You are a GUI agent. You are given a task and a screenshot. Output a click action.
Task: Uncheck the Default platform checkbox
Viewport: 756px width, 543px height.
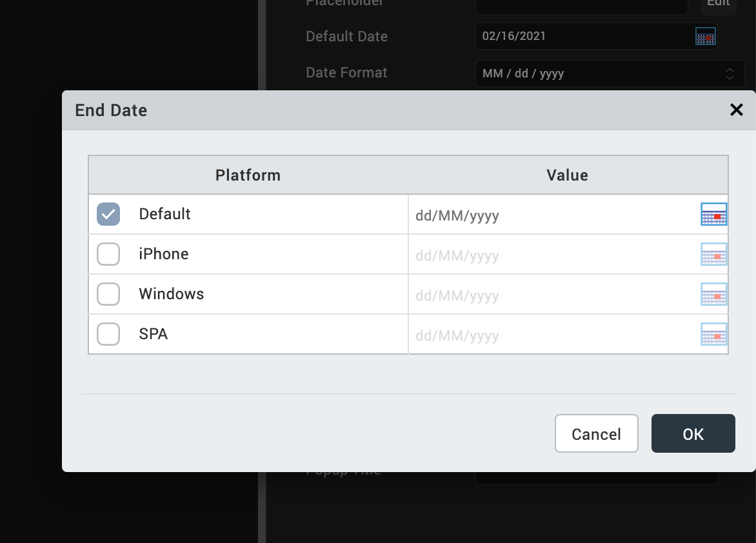coord(108,214)
